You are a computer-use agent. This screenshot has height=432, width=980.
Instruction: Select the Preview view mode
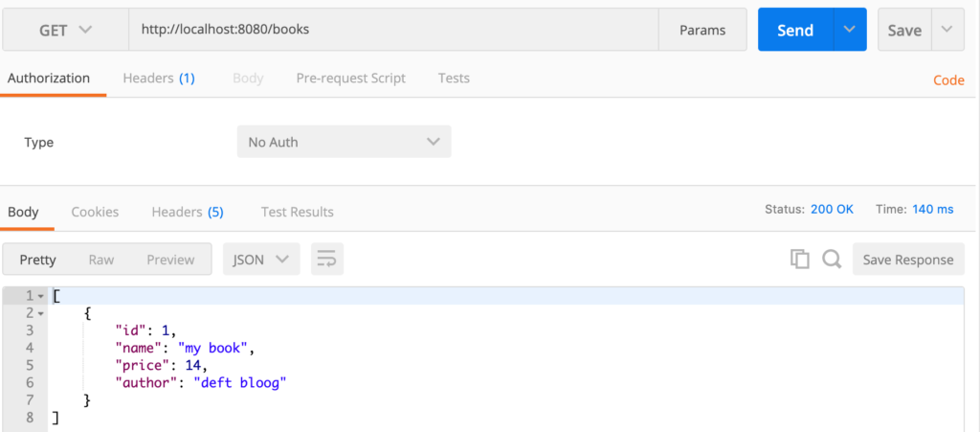point(170,259)
